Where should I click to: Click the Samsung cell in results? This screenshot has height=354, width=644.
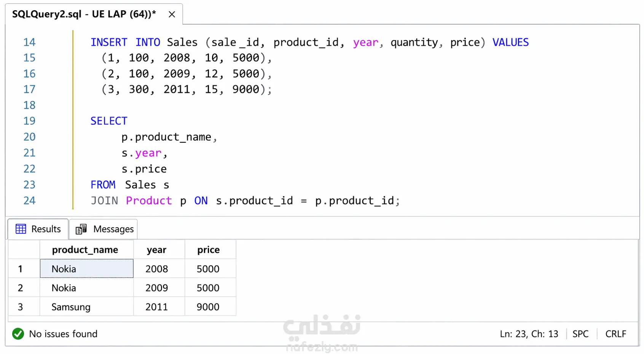(x=87, y=307)
